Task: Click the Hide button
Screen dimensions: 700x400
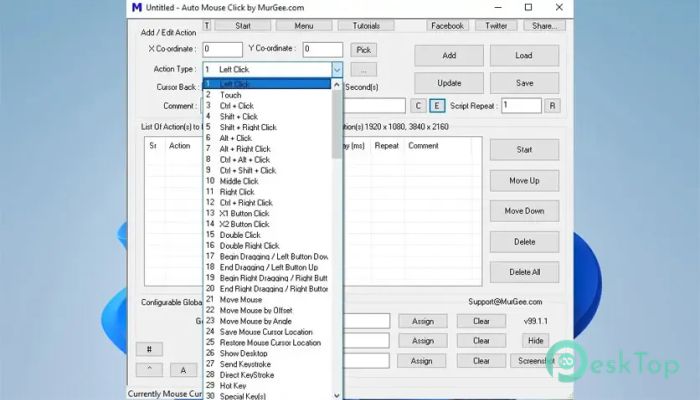Action: coord(535,341)
